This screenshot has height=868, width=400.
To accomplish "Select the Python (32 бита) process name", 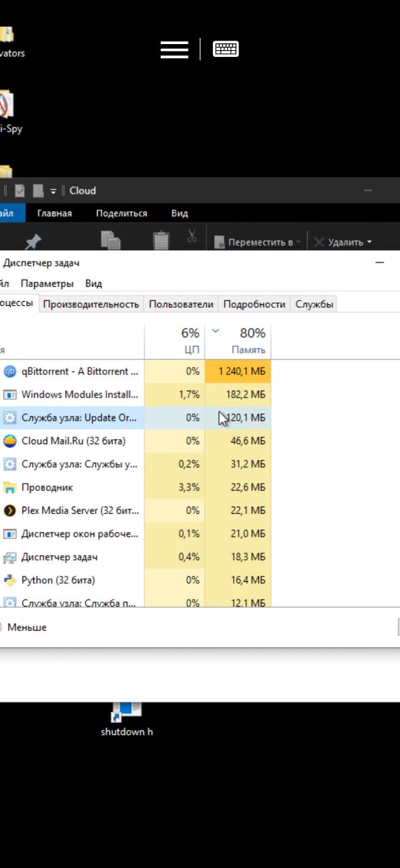I will [58, 580].
